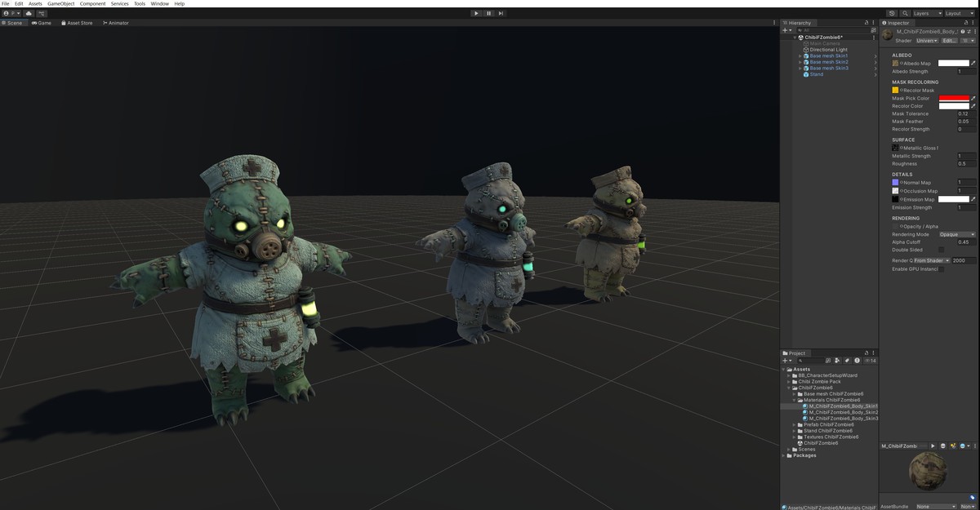
Task: Open the File menu
Action: [6, 4]
